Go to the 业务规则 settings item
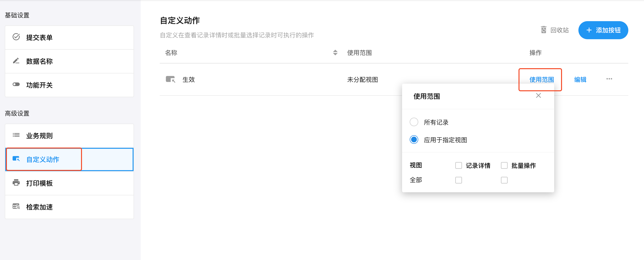The height and width of the screenshot is (260, 644). point(39,135)
